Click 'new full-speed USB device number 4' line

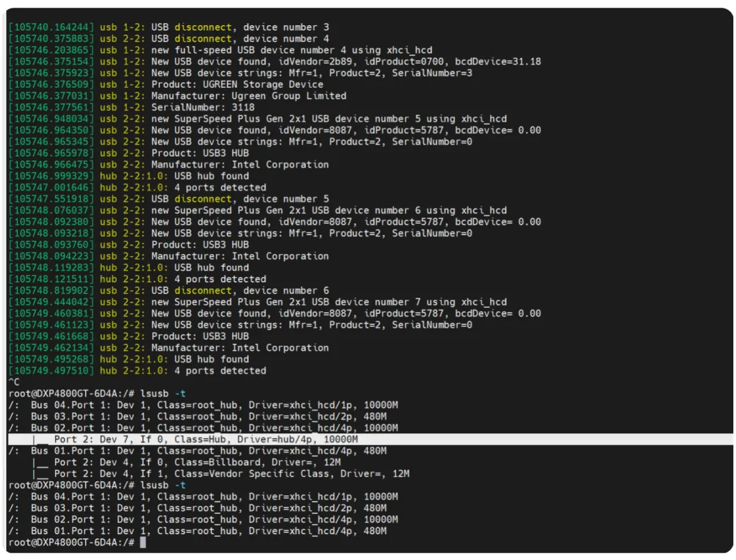pyautogui.click(x=221, y=50)
